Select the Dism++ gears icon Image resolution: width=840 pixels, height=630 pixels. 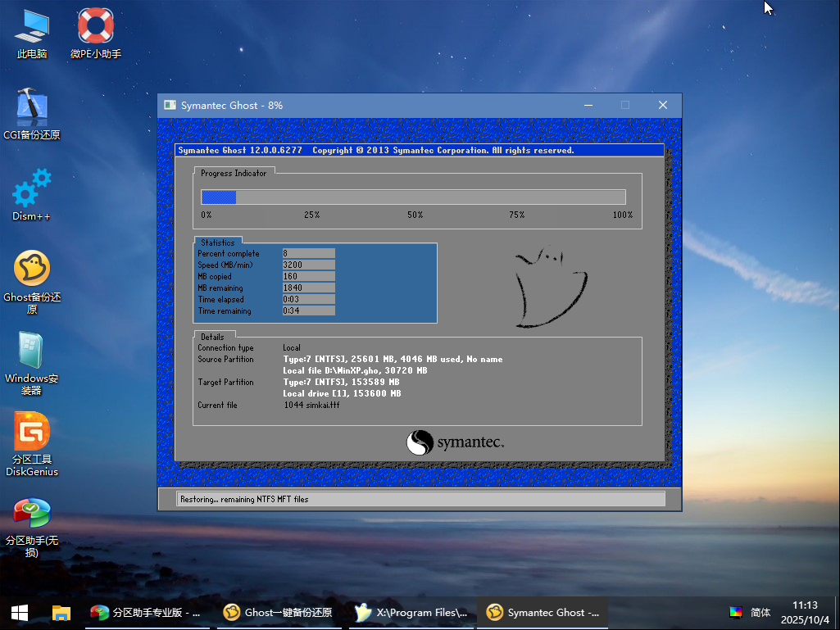[32, 195]
